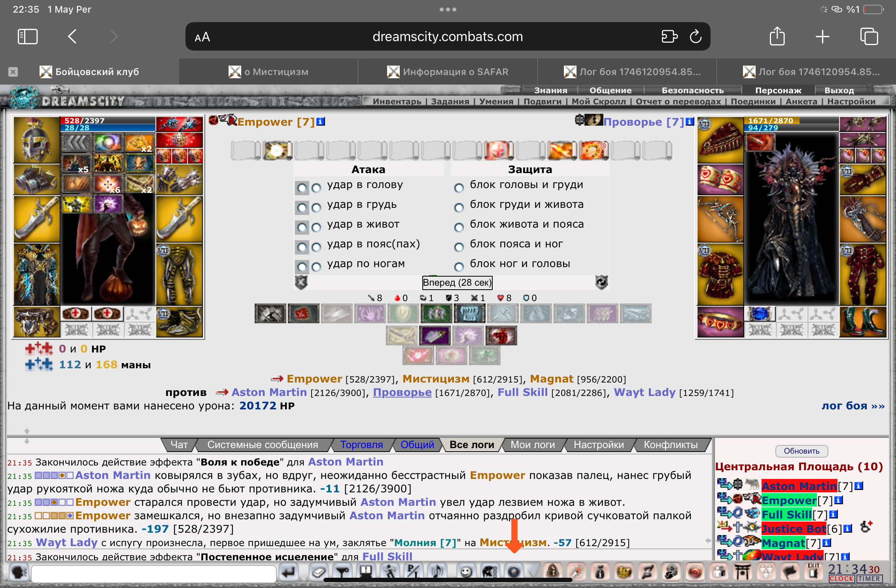Switch to Мои логи chat tab
Viewport: 896px width, 588px height.
tap(533, 445)
